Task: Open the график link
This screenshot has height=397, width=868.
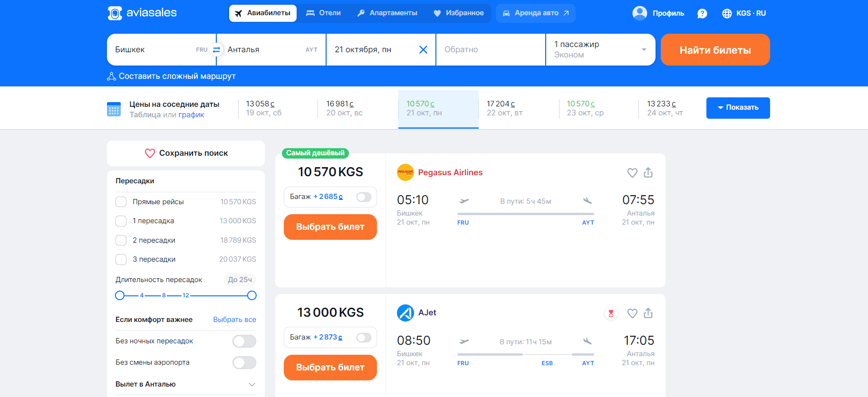Action: [x=192, y=114]
